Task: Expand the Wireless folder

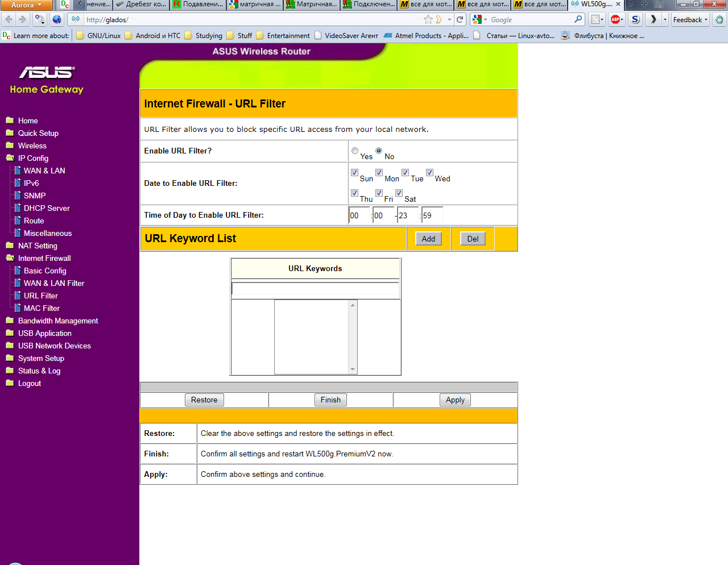Action: click(x=32, y=146)
